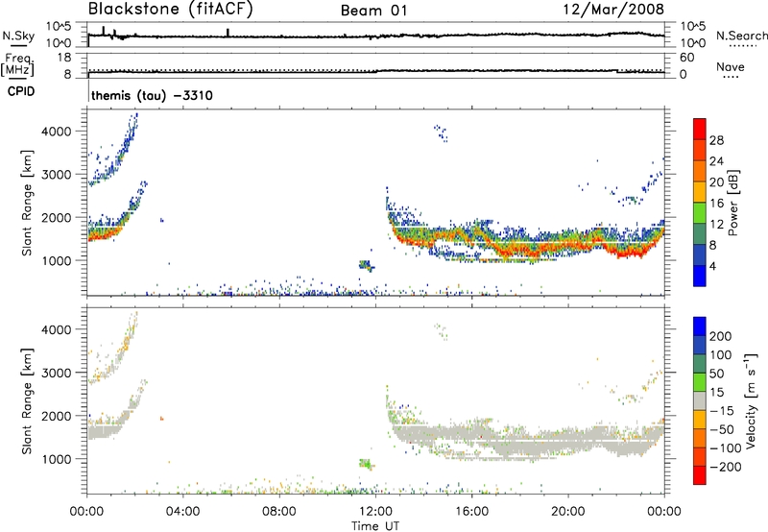The height and width of the screenshot is (532, 768).
Task: Select the 'Nave' legend label
Action: coord(731,66)
